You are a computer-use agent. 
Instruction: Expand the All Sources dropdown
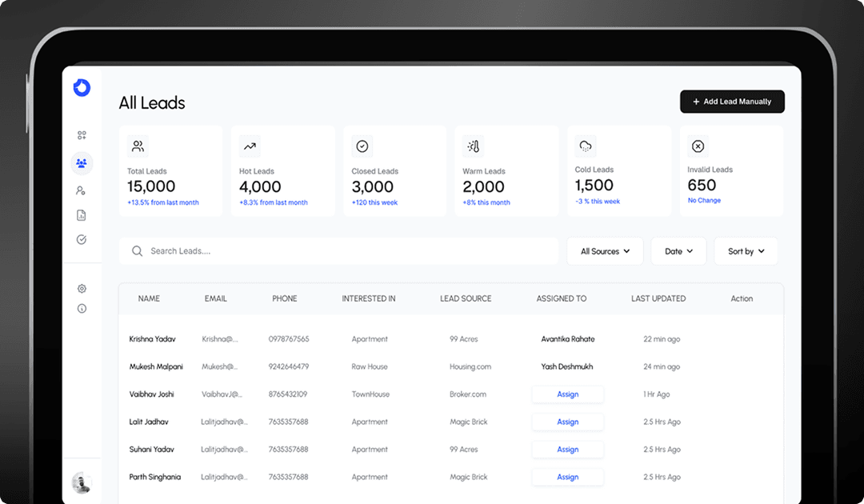[x=605, y=251]
